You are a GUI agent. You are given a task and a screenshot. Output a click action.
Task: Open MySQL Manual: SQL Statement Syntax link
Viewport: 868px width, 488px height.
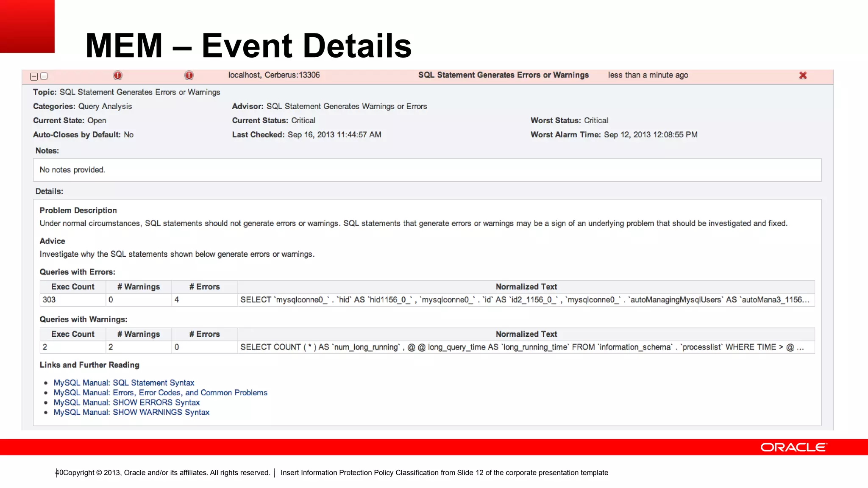point(124,383)
